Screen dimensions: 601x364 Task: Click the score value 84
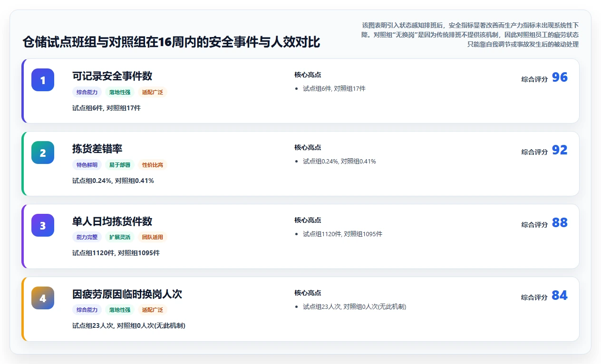tap(560, 296)
